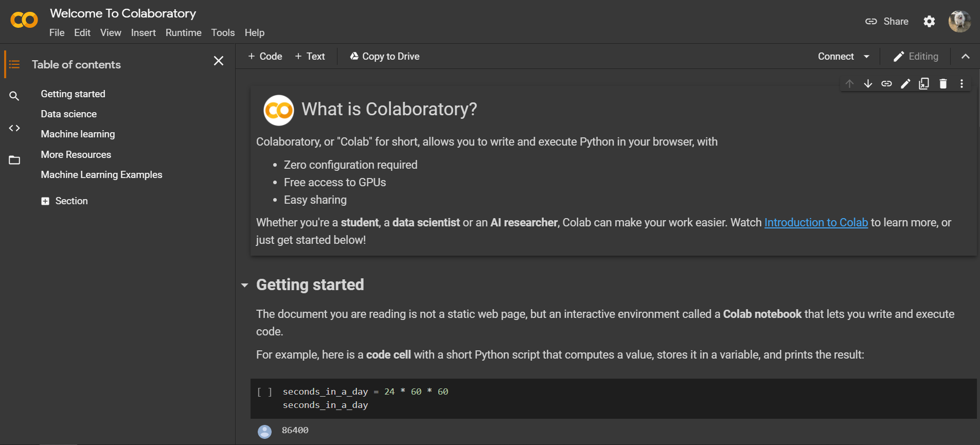The height and width of the screenshot is (445, 980).
Task: Click Copy to Drive
Action: click(385, 57)
